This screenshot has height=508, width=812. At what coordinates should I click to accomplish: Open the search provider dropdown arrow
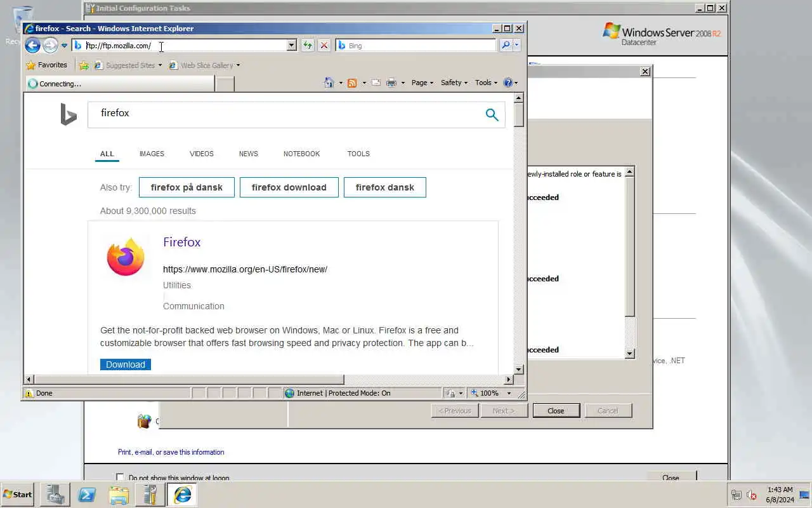516,45
